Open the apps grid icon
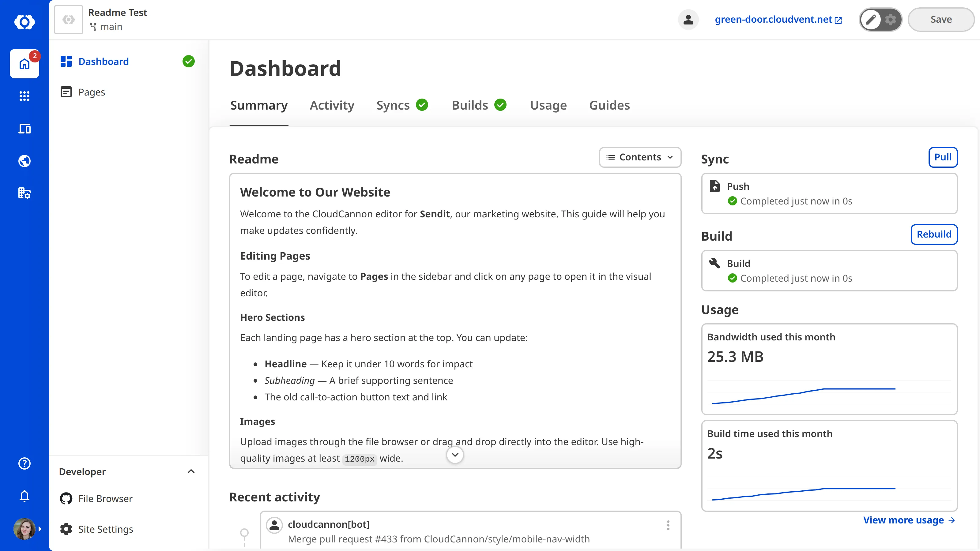The width and height of the screenshot is (980, 551). [x=24, y=96]
